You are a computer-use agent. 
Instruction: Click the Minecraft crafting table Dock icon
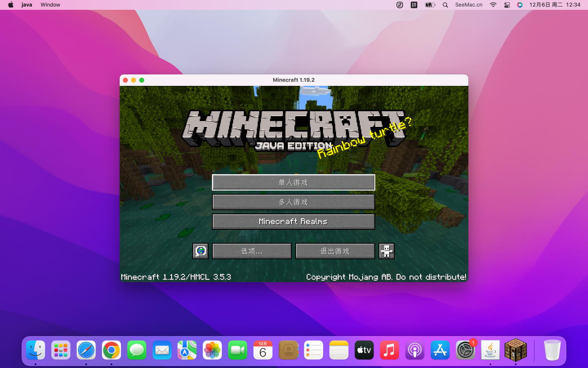pyautogui.click(x=516, y=350)
